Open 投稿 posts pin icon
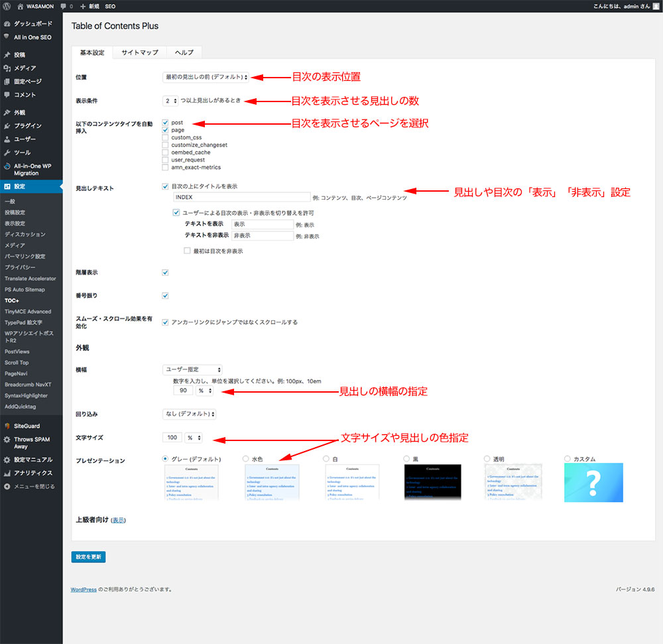Image resolution: width=663 pixels, height=644 pixels. tap(7, 54)
